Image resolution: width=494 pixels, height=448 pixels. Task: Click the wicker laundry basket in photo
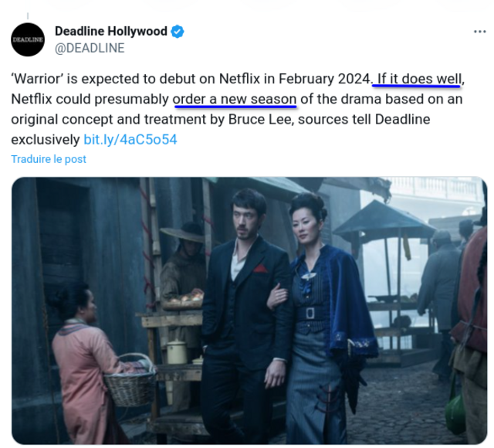click(x=130, y=380)
